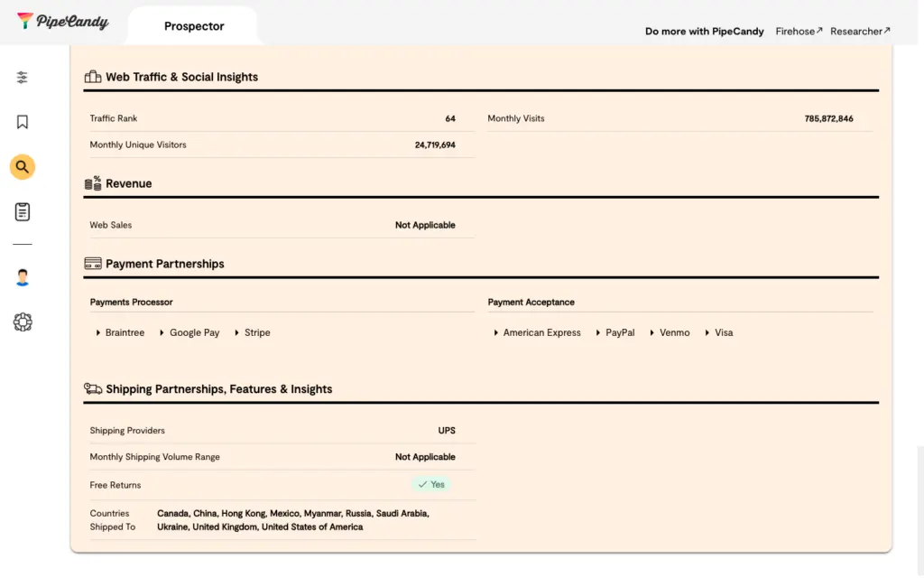
Task: Open the clipboard list icon in the sidebar
Action: (x=23, y=212)
